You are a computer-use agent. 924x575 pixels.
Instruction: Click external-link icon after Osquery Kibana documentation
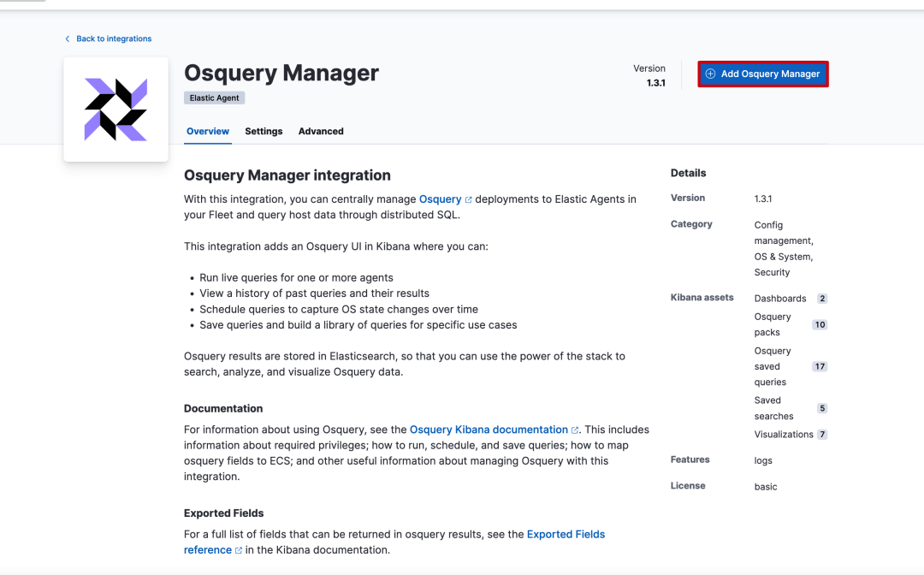point(575,430)
